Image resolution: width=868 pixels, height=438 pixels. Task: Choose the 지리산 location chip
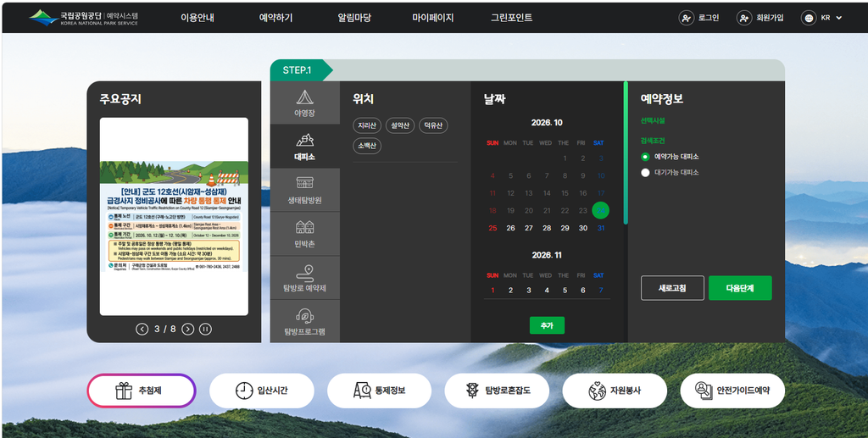pos(367,125)
